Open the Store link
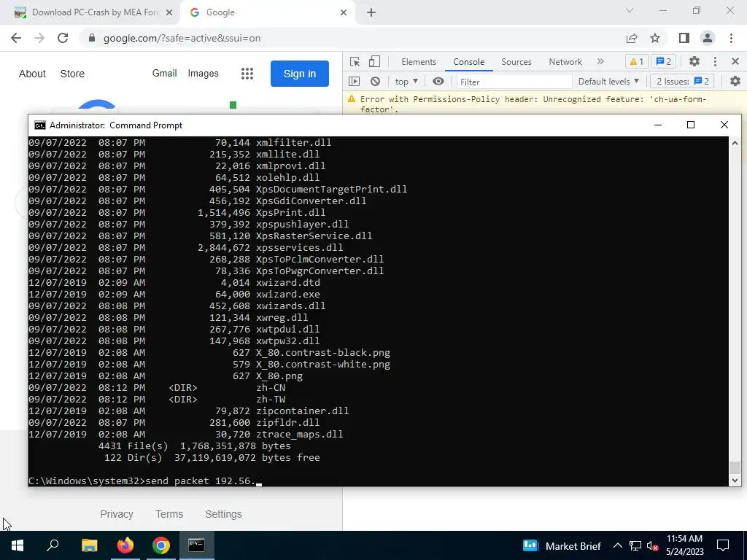The height and width of the screenshot is (560, 747). [72, 74]
